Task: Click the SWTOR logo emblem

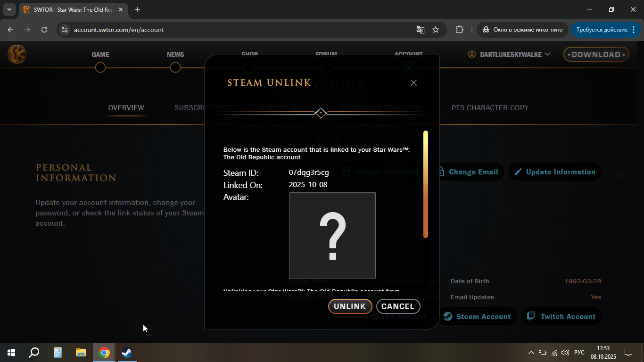Action: [x=17, y=54]
